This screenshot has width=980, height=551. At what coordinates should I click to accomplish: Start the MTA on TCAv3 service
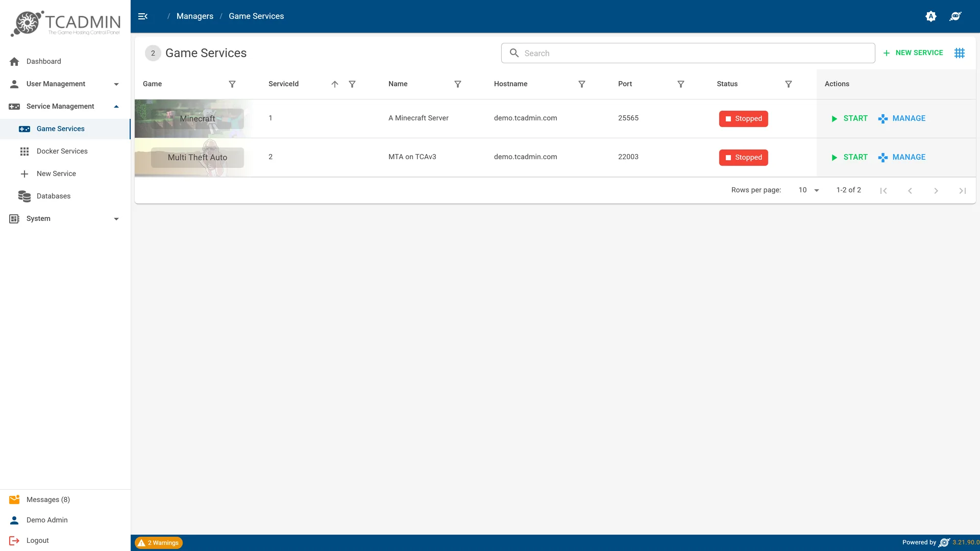click(x=849, y=157)
